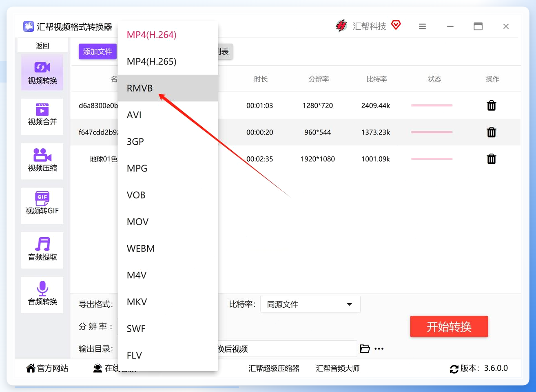The image size is (536, 392).
Task: Open the output folder icon
Action: (x=365, y=349)
